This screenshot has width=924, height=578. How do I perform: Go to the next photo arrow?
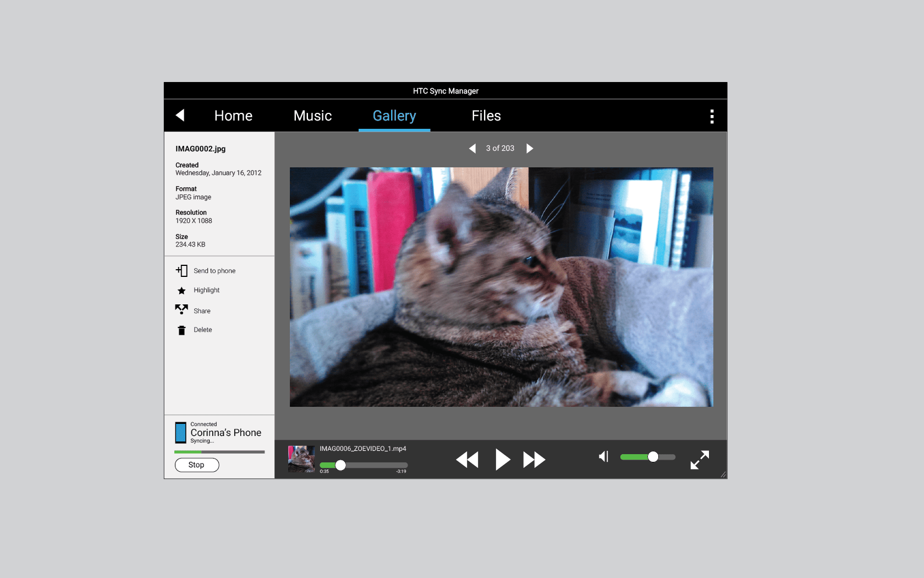click(x=530, y=149)
